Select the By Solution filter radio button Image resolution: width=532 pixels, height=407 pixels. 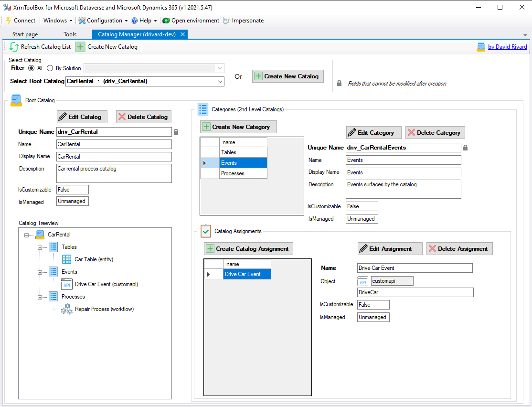click(50, 68)
